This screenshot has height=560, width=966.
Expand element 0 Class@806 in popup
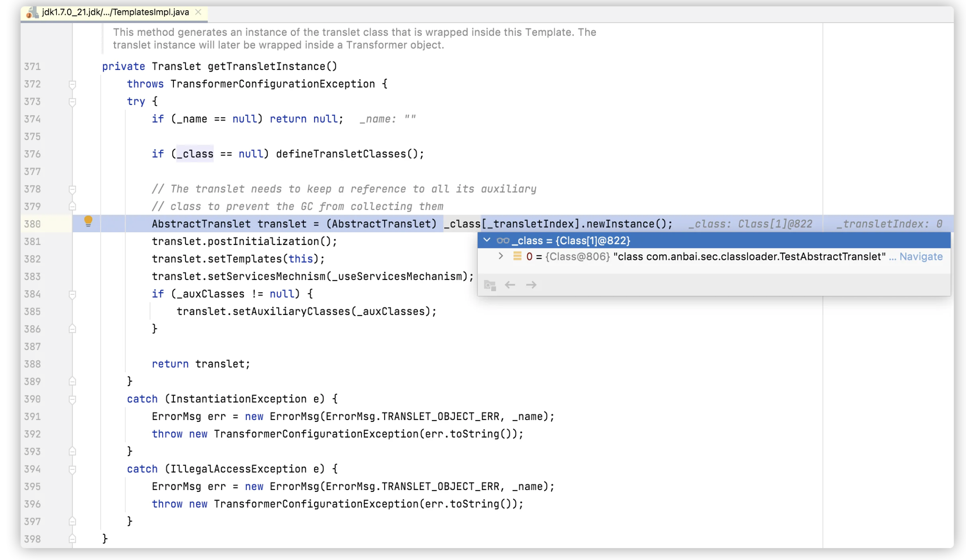coord(501,256)
